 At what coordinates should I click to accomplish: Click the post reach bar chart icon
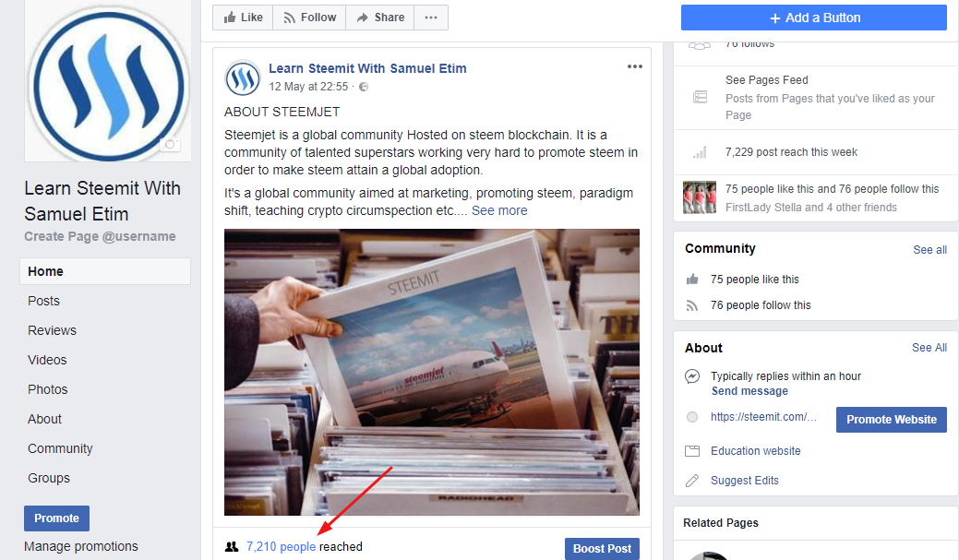pos(700,152)
